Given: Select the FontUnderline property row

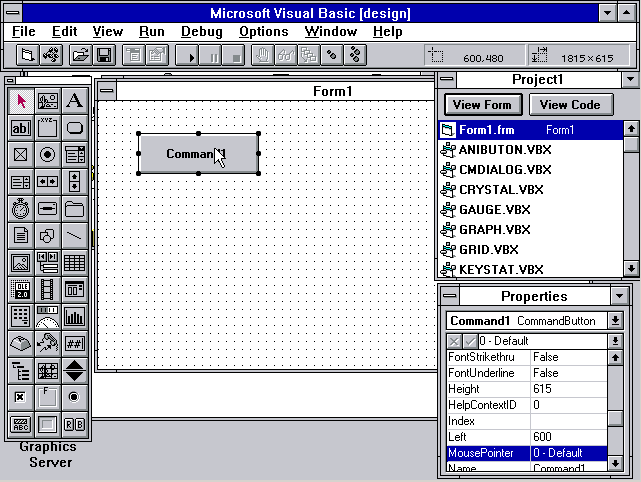Looking at the screenshot, I should [527, 373].
